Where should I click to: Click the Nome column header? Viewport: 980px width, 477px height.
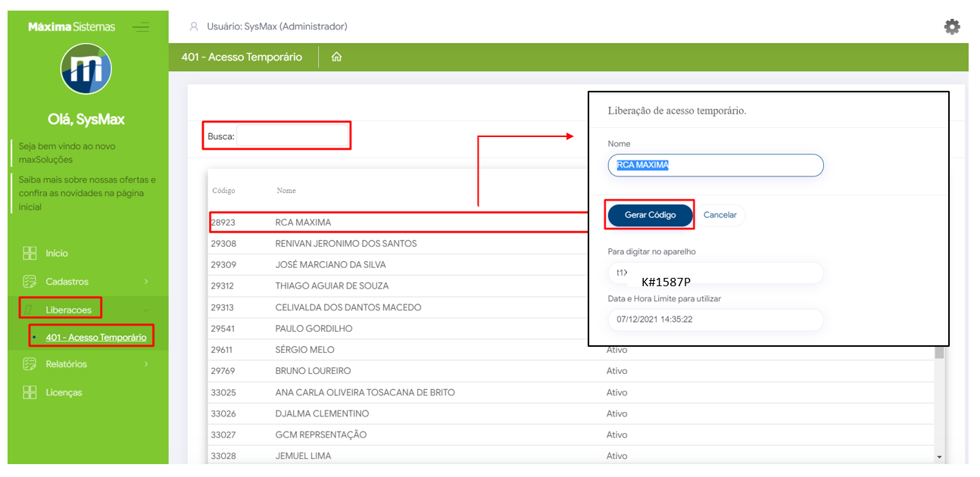click(286, 191)
